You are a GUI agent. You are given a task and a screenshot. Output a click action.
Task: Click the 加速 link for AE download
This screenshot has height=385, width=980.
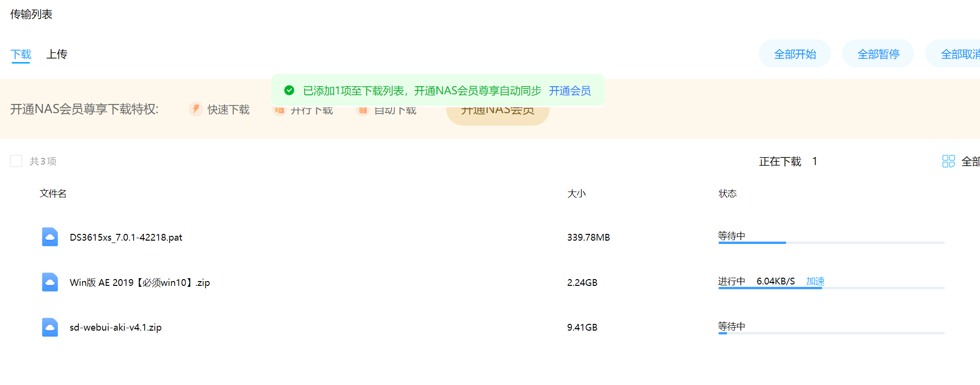815,281
